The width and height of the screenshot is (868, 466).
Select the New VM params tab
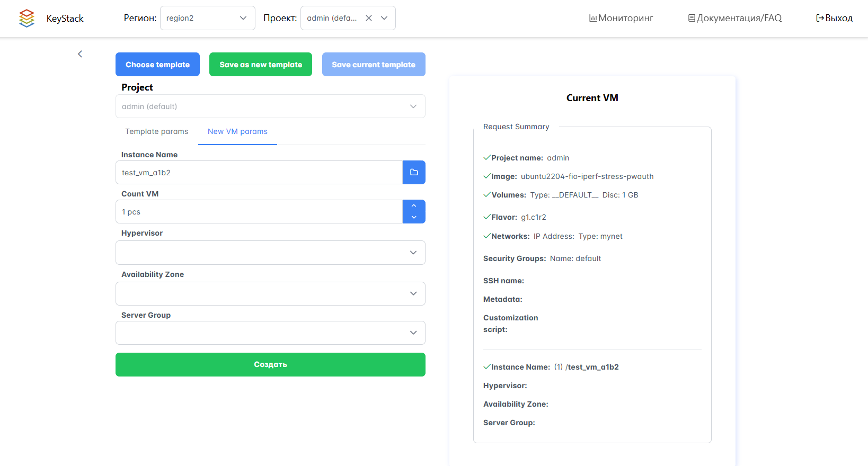pyautogui.click(x=237, y=131)
